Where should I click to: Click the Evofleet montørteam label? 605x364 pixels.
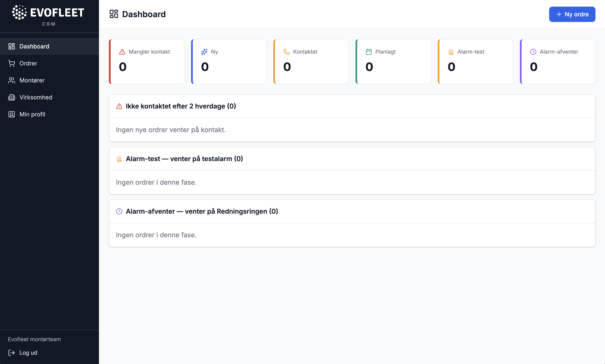point(34,339)
